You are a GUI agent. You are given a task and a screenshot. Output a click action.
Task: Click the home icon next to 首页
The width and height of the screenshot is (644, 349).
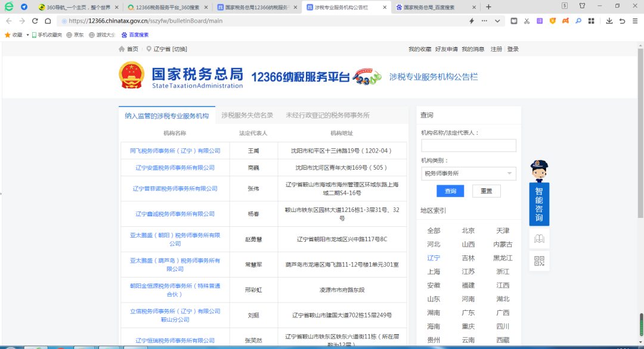point(122,49)
